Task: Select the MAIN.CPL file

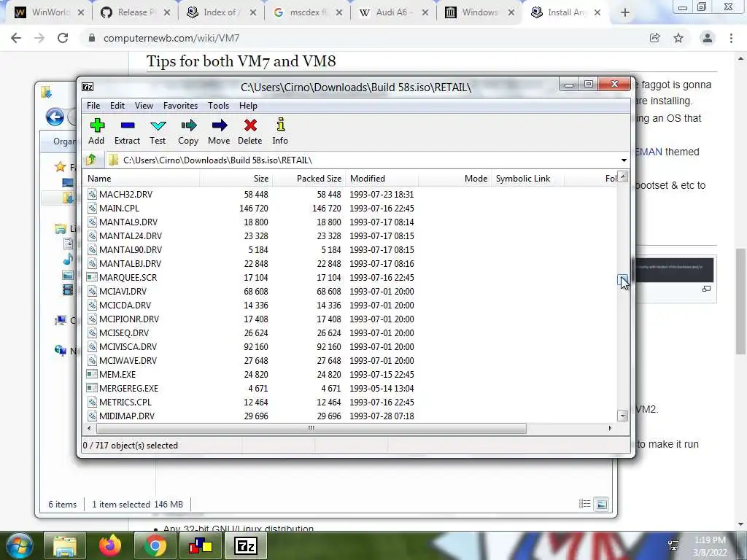Action: pos(119,208)
